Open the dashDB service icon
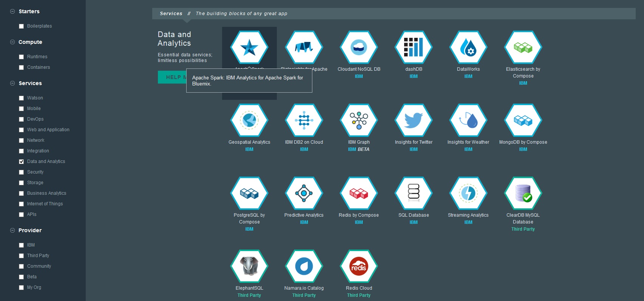 click(x=414, y=48)
